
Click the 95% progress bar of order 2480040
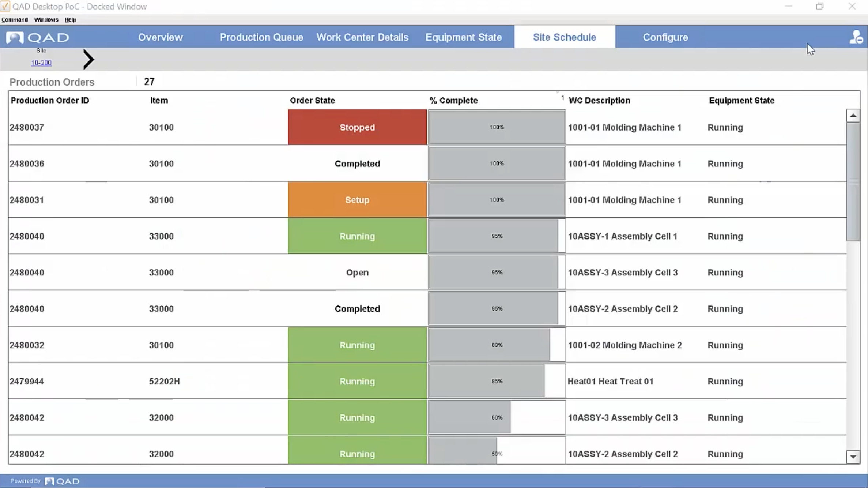pos(495,236)
